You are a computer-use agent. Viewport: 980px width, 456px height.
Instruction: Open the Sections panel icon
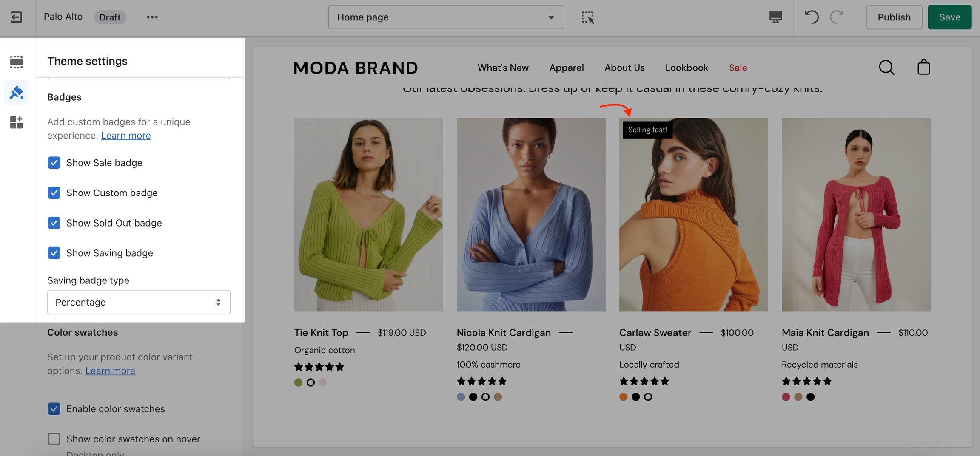coord(16,62)
